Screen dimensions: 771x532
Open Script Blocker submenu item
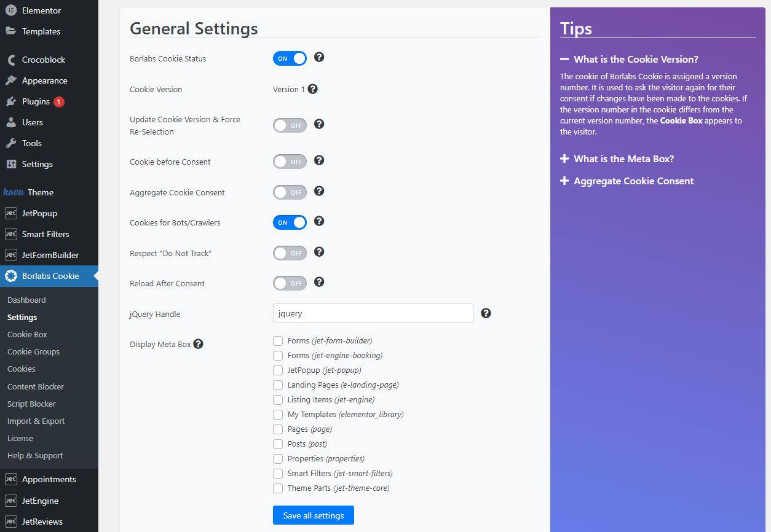click(31, 404)
